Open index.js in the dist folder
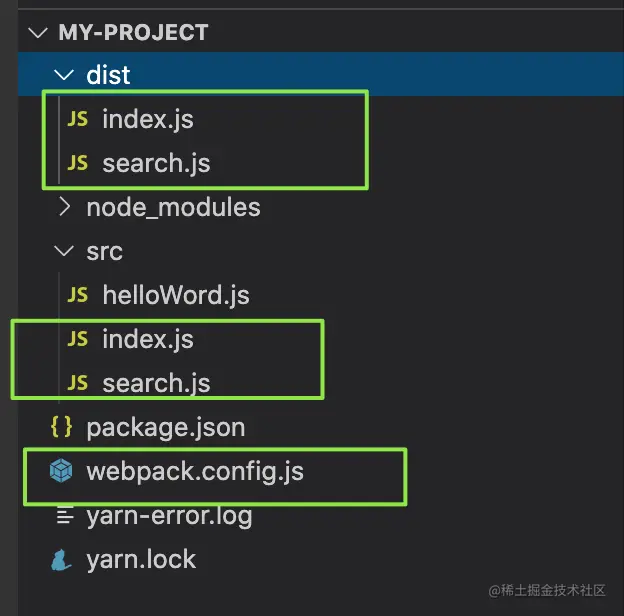Viewport: 624px width, 616px height. 147,120
